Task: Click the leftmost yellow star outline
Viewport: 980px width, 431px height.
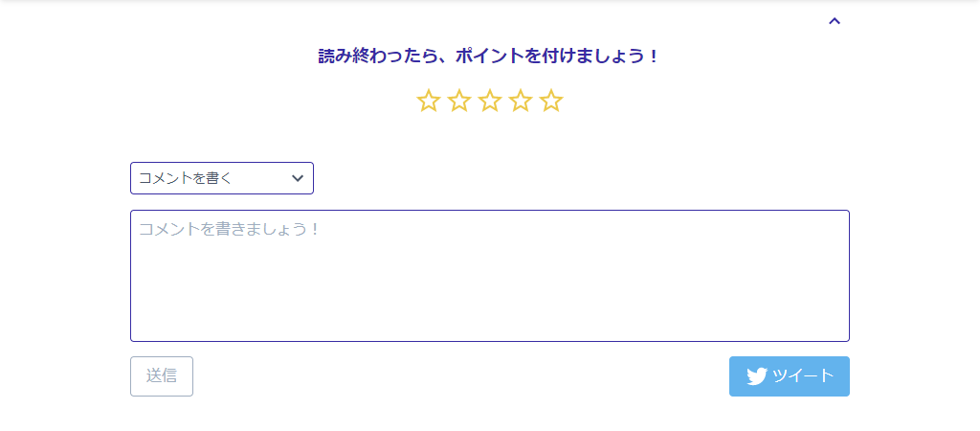Action: tap(429, 101)
